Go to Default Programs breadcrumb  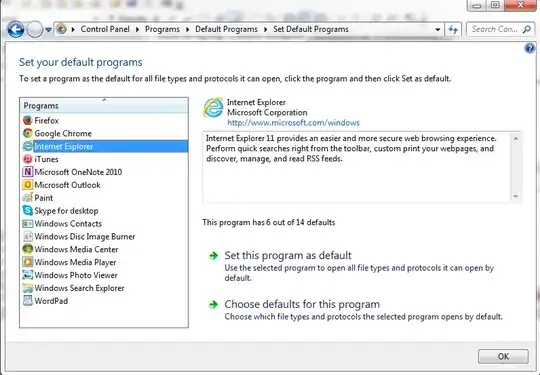click(226, 29)
